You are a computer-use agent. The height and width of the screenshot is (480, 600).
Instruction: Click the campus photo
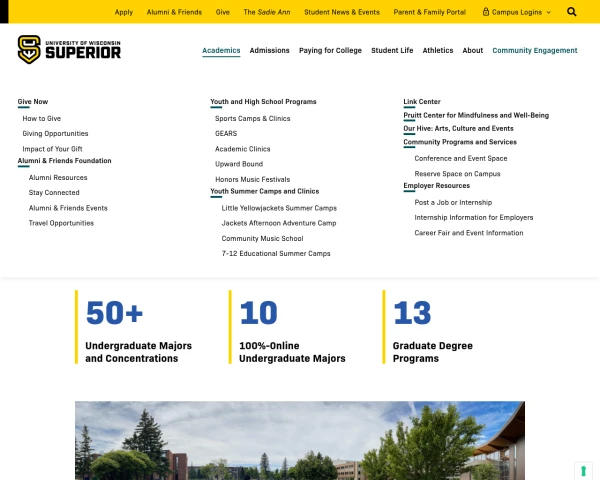pos(300,441)
